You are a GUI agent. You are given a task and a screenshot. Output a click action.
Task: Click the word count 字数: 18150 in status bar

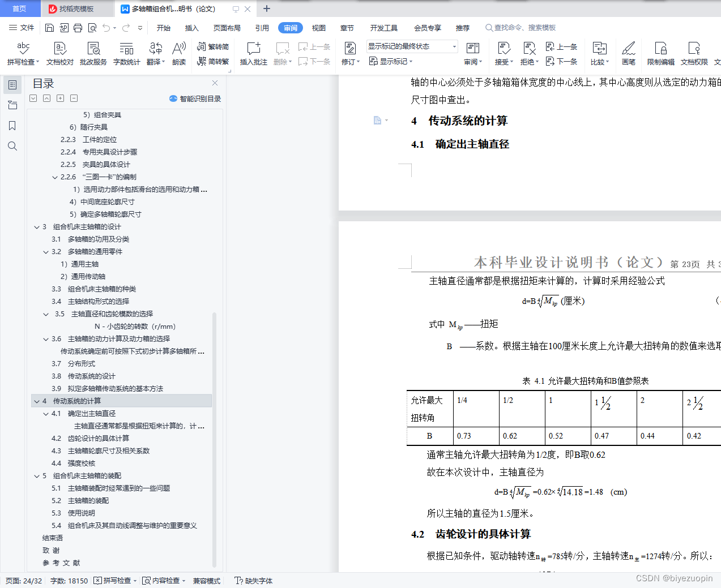point(69,581)
